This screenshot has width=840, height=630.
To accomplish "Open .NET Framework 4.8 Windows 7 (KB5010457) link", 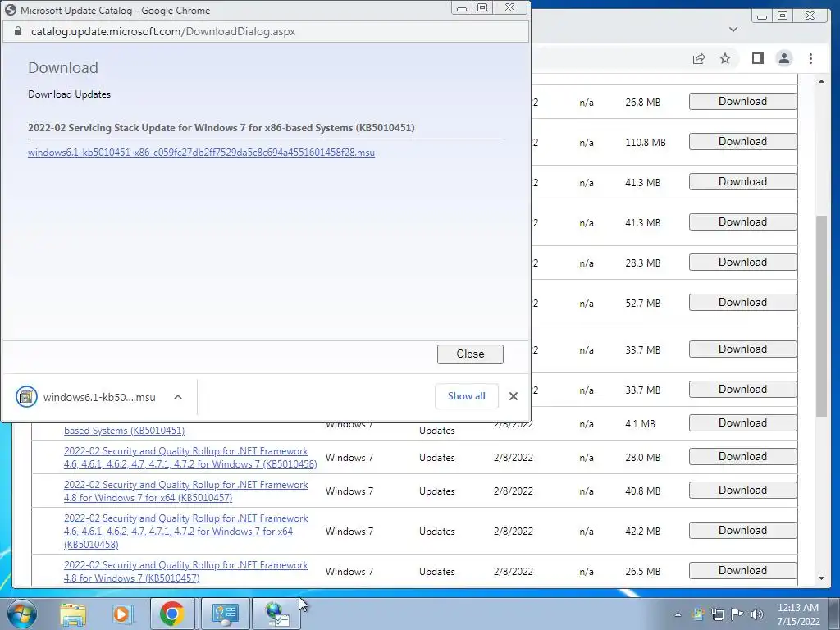I will [186, 572].
